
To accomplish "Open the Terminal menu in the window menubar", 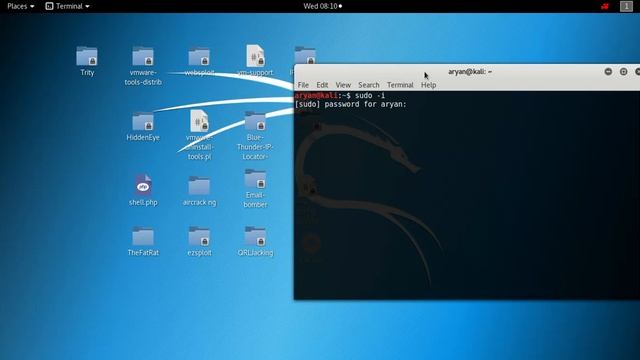I will 400,85.
